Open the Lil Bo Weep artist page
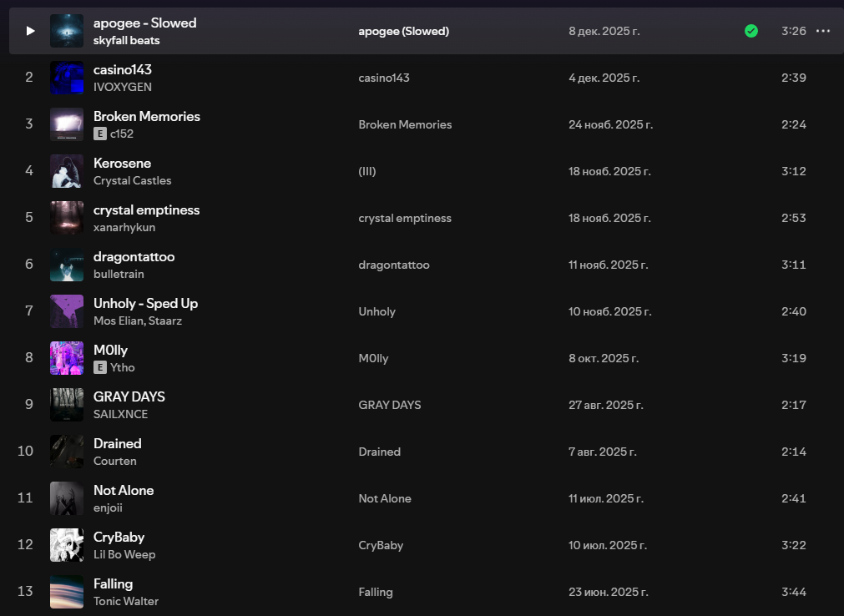 124,554
